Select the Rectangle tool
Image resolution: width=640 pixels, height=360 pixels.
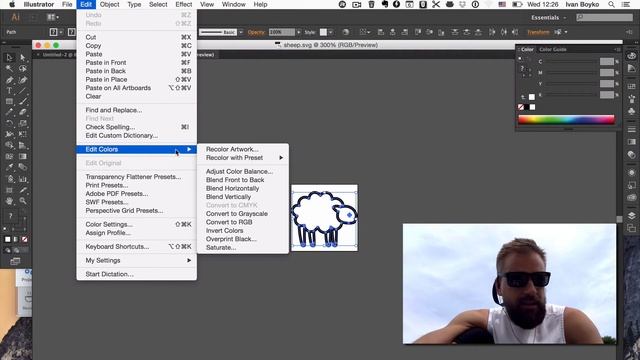[9, 101]
